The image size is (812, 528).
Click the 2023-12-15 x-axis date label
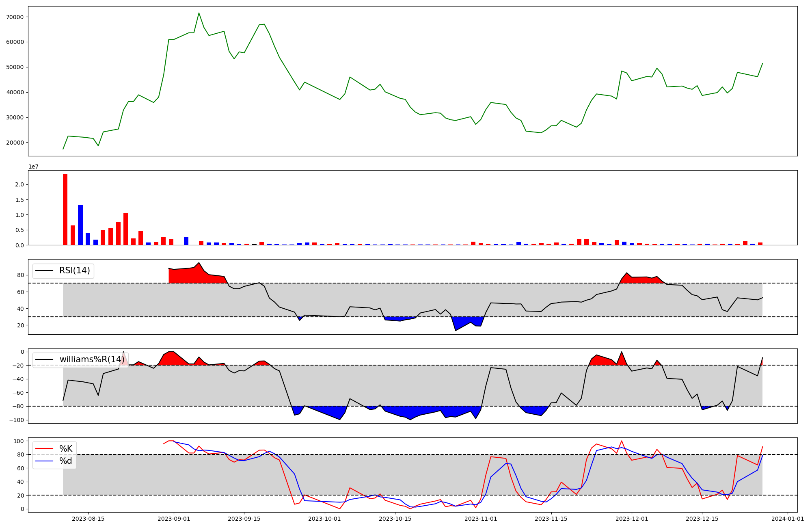pos(702,519)
